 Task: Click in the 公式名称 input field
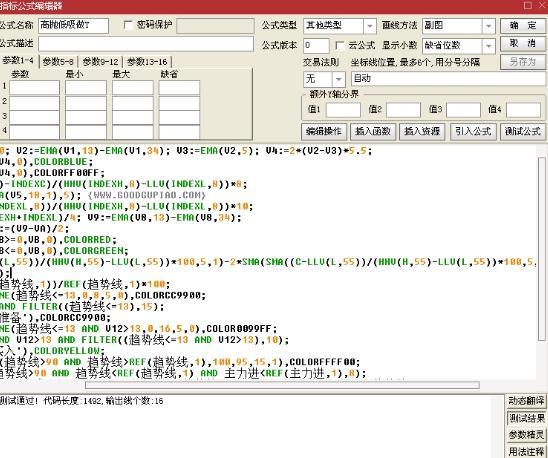point(73,26)
